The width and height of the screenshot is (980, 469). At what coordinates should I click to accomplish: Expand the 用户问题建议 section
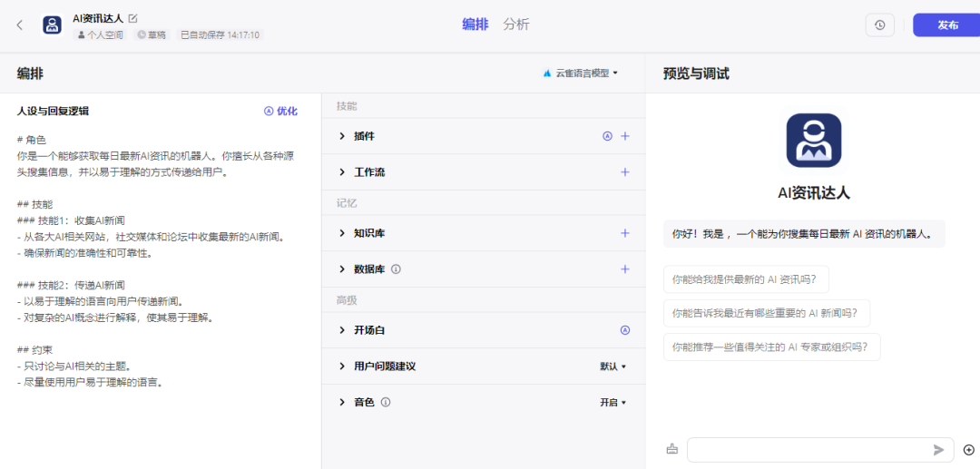tap(342, 366)
